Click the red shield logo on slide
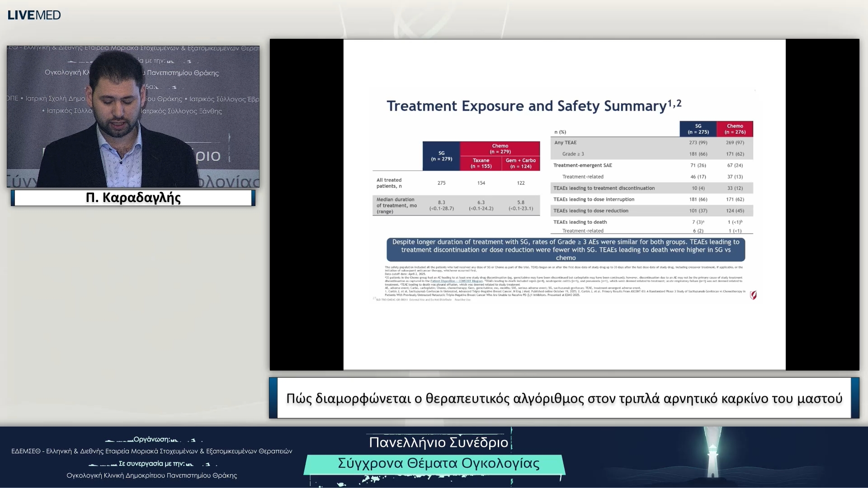 753,295
